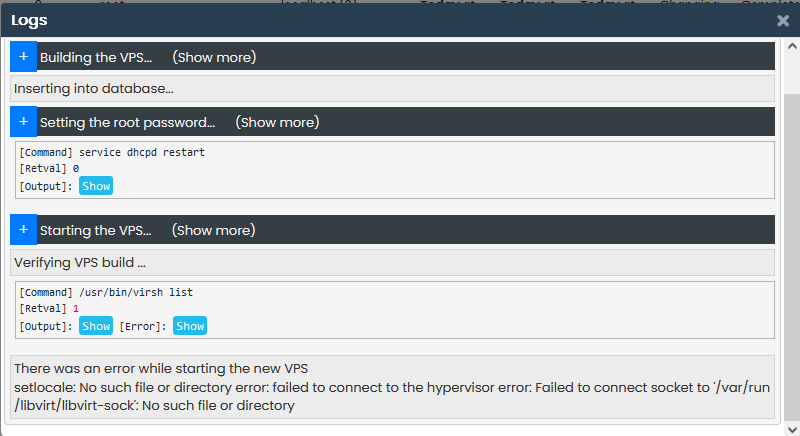Click the service dhcpd restart command line
This screenshot has height=436, width=800.
tap(112, 153)
